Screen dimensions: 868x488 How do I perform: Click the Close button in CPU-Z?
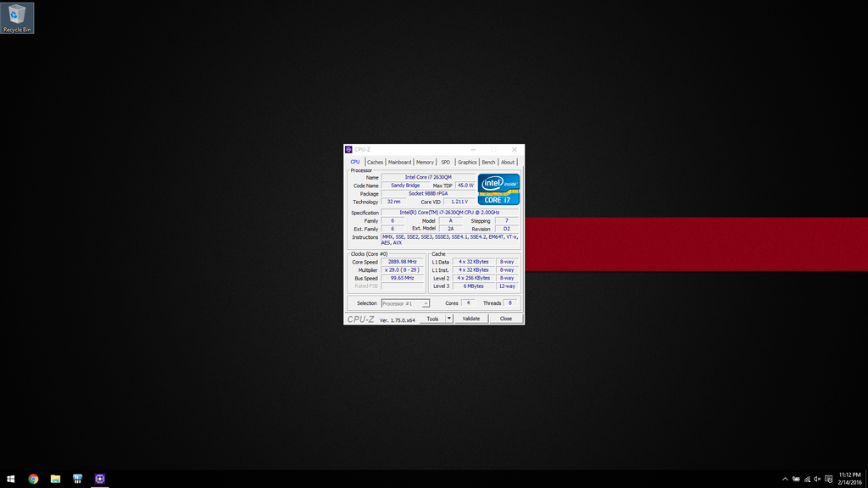[506, 319]
